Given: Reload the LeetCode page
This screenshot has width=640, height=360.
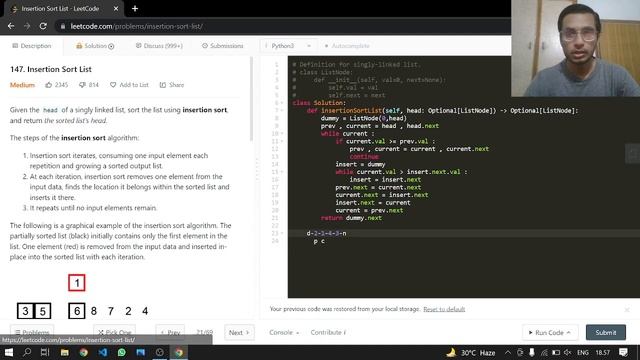Looking at the screenshot, I should click(43, 26).
